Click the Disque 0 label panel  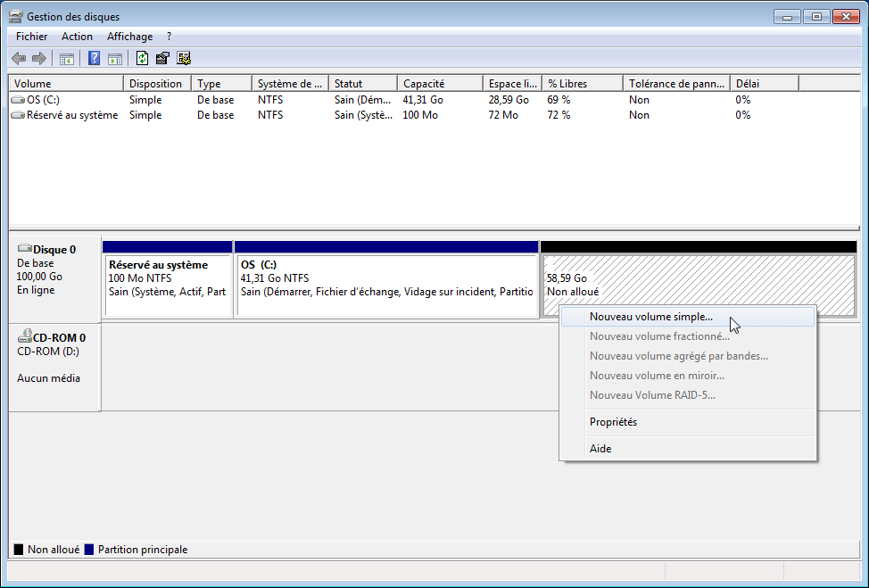(54, 280)
